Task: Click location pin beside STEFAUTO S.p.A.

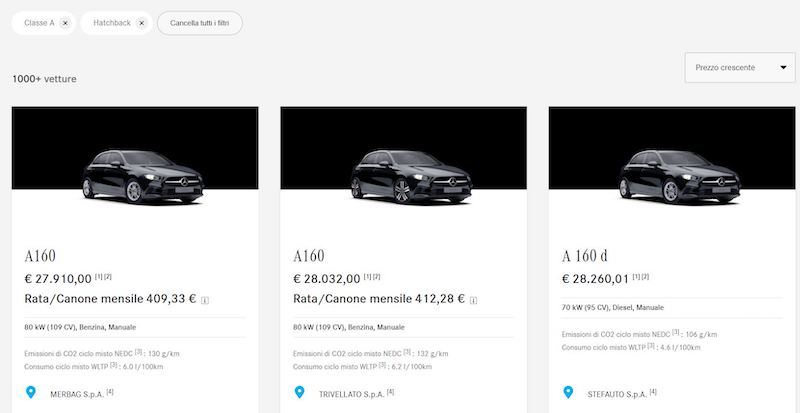Action: [568, 392]
